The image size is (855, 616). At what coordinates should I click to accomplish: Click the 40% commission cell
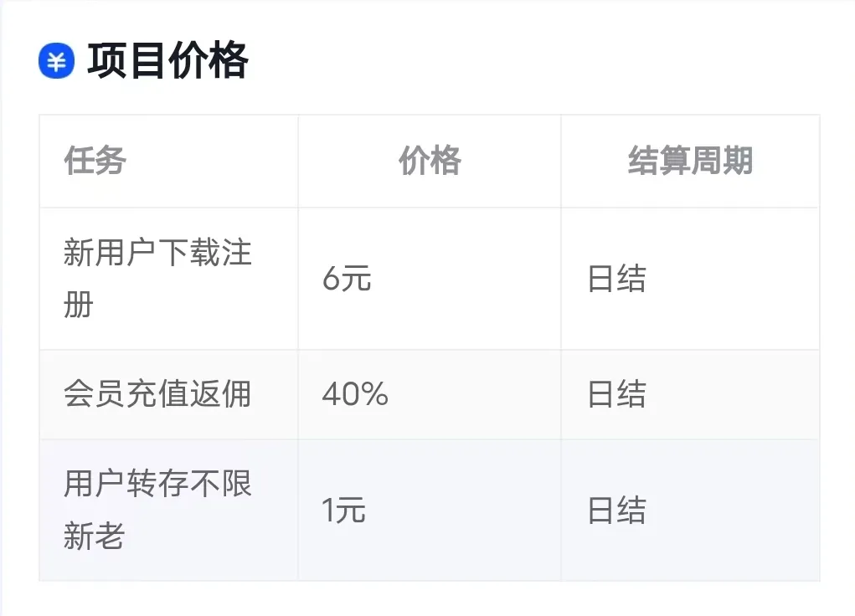pyautogui.click(x=430, y=394)
